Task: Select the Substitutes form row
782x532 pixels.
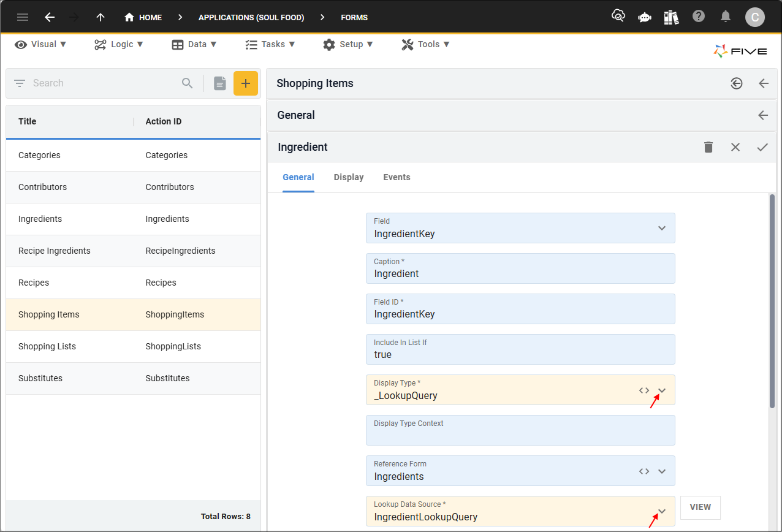Action: pyautogui.click(x=133, y=378)
